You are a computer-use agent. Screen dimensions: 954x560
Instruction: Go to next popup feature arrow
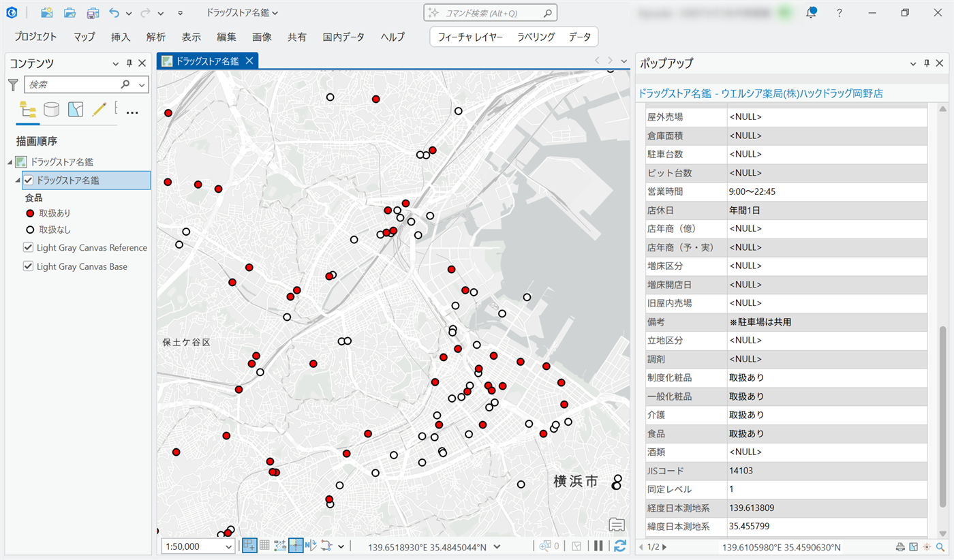(x=664, y=547)
